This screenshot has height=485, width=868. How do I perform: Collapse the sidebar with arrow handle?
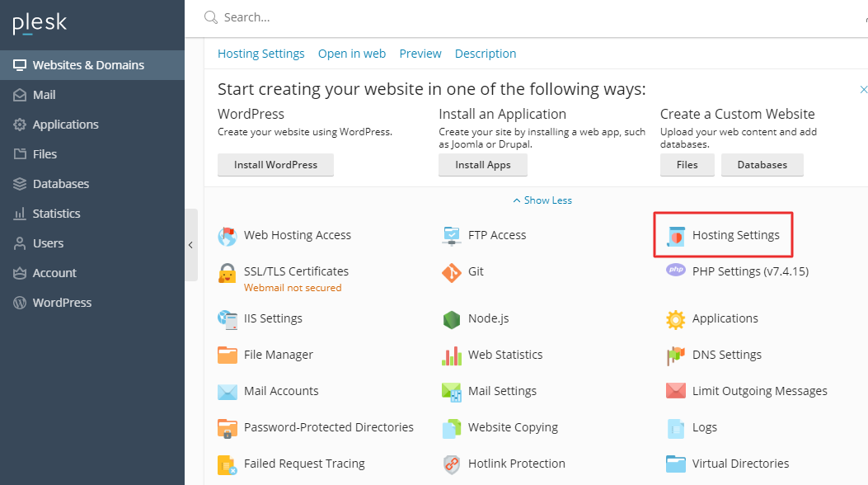(x=191, y=245)
